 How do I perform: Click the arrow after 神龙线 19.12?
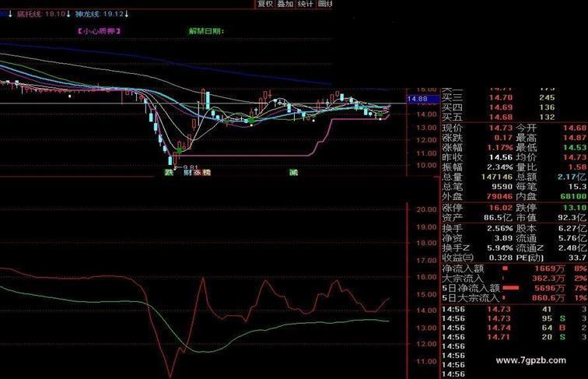point(126,14)
